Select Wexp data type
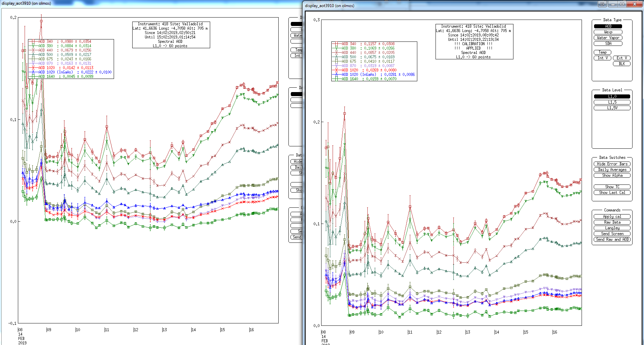The image size is (644, 345). [608, 32]
